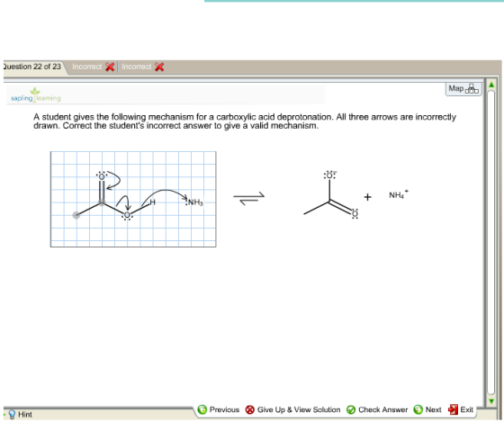
Task: Click the scrollbar up arrow
Action: tap(491, 85)
